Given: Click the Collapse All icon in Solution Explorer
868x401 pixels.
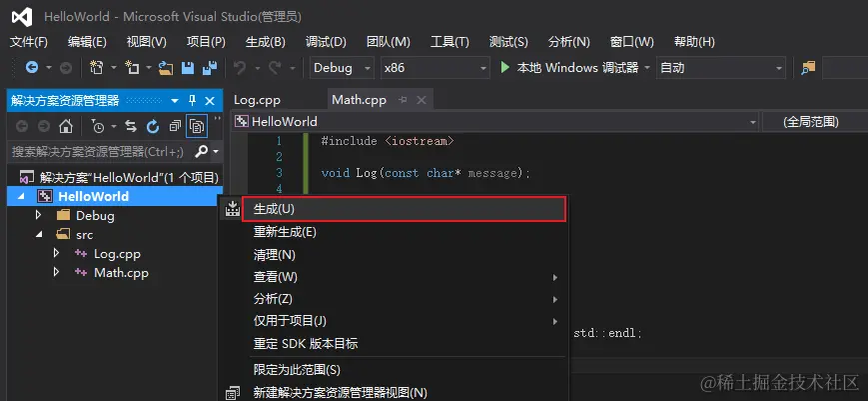Looking at the screenshot, I should 175,126.
